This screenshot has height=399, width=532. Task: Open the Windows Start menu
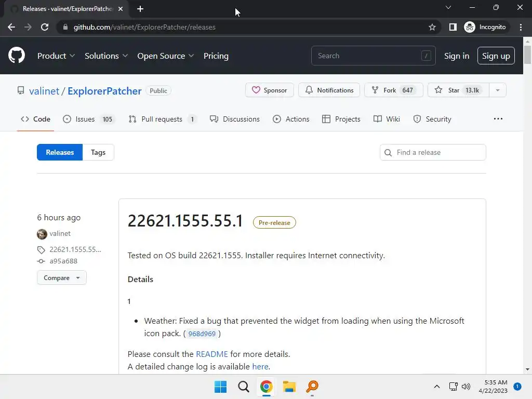[x=220, y=387]
